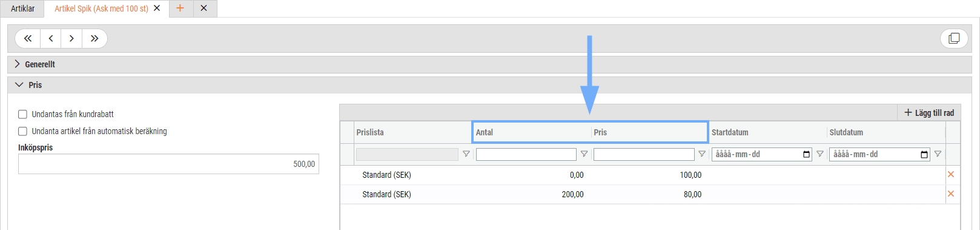
Task: Delete the 0,00 quantity price row
Action: [x=951, y=175]
